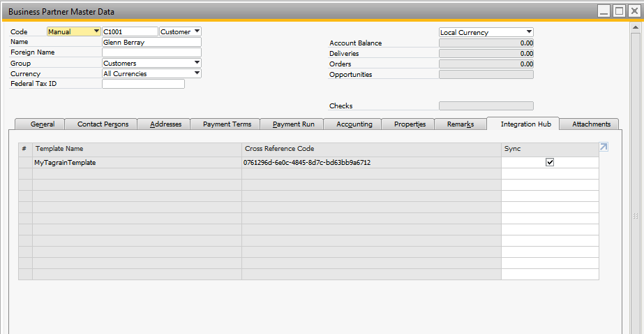The image size is (644, 334).
Task: Select the MyTagrainTemplate row cell
Action: pos(136,162)
